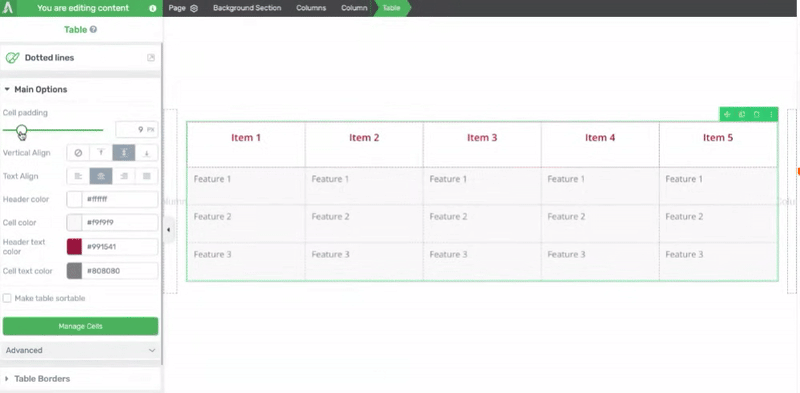Click the Item 4 header cell
This screenshot has width=800, height=393.
(600, 144)
